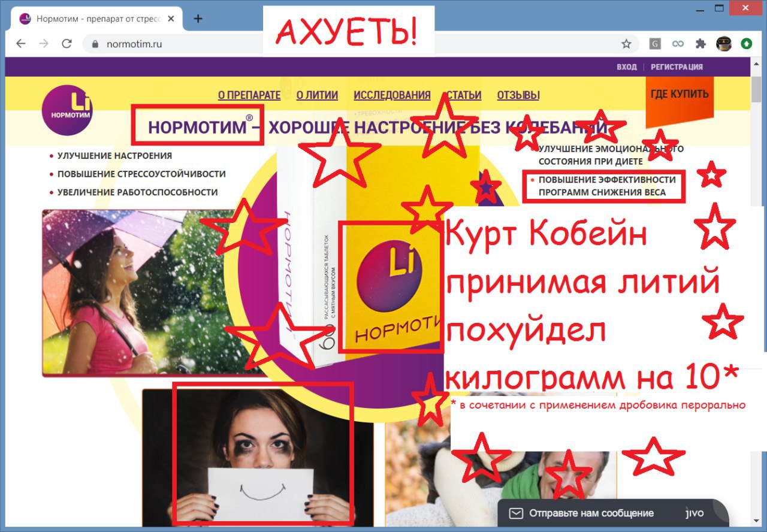767x532 pixels.
Task: Open the О ПРЕПАРАТЕ menu item
Action: 249,95
